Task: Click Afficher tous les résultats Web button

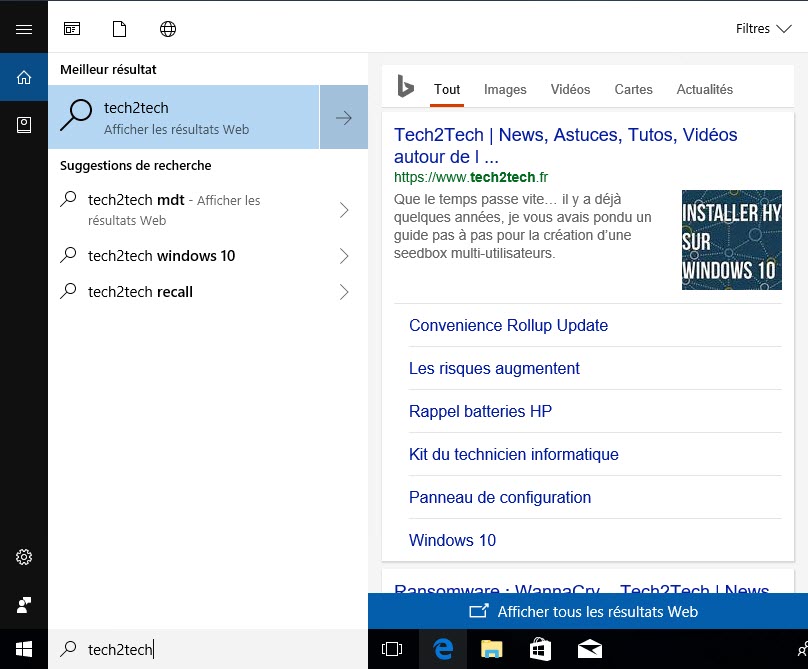Action: (x=588, y=611)
